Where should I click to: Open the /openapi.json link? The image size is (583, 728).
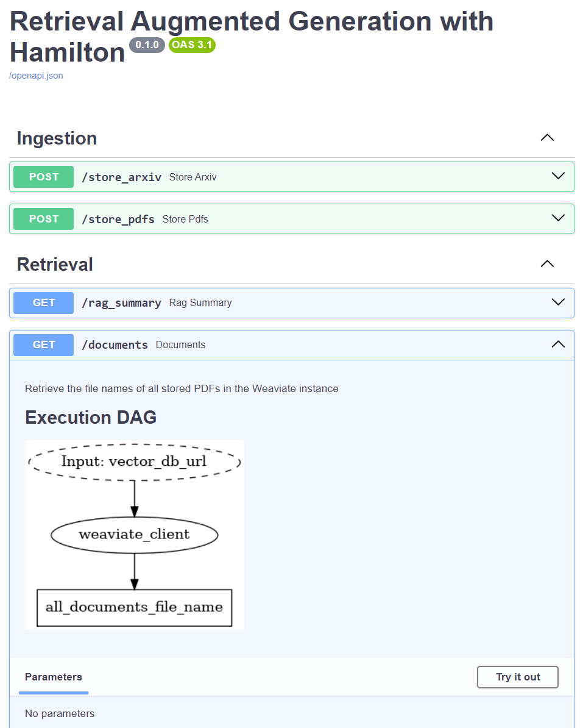click(35, 75)
